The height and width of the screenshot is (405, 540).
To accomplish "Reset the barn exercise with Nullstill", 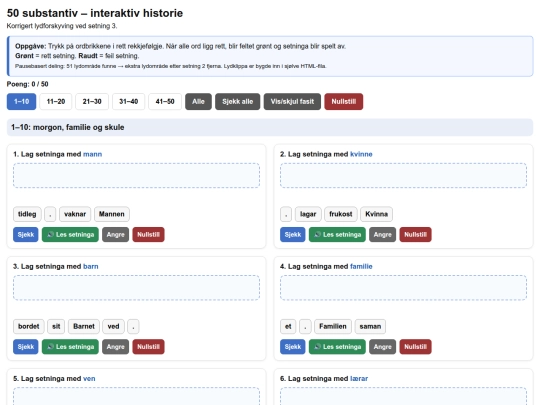I will coord(148,347).
